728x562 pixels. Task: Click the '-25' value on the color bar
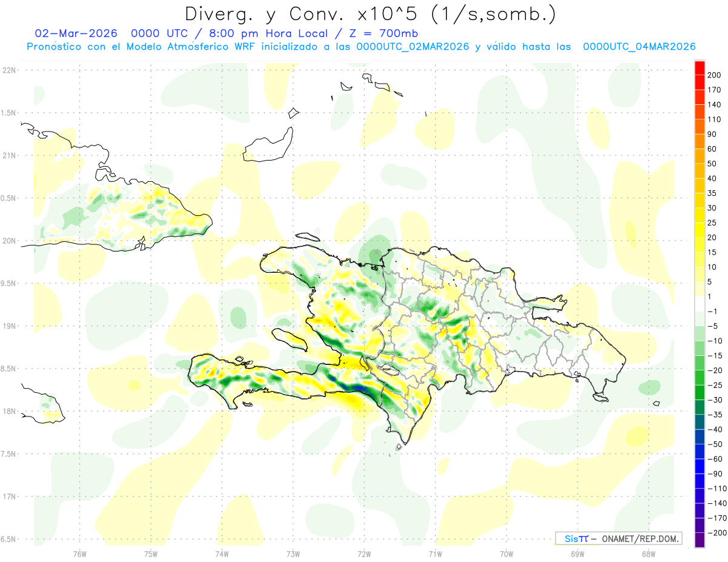tap(715, 385)
